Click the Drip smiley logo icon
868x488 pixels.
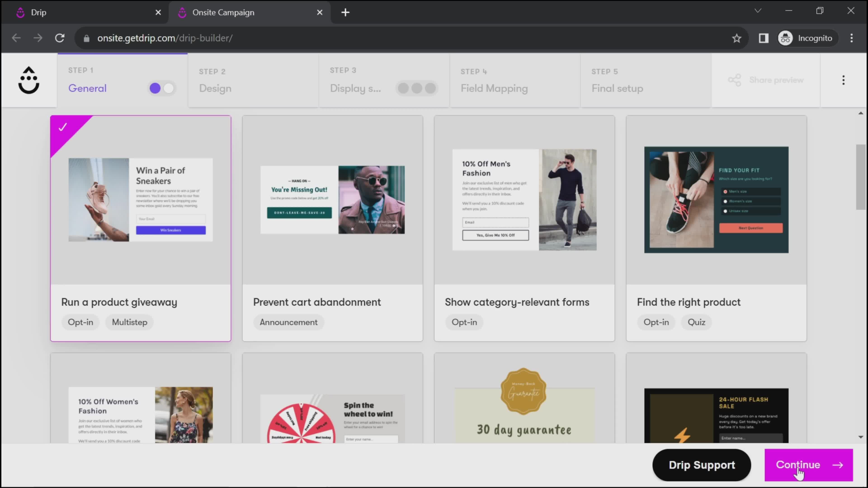pyautogui.click(x=29, y=80)
